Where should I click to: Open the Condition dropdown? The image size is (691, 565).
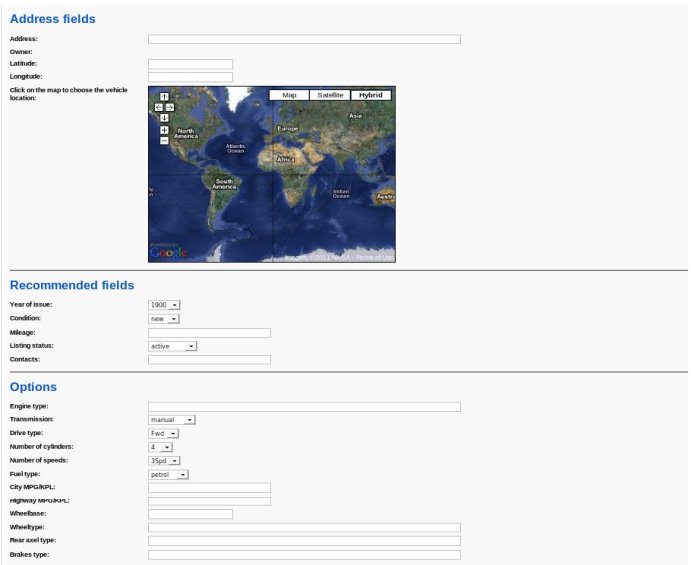163,319
